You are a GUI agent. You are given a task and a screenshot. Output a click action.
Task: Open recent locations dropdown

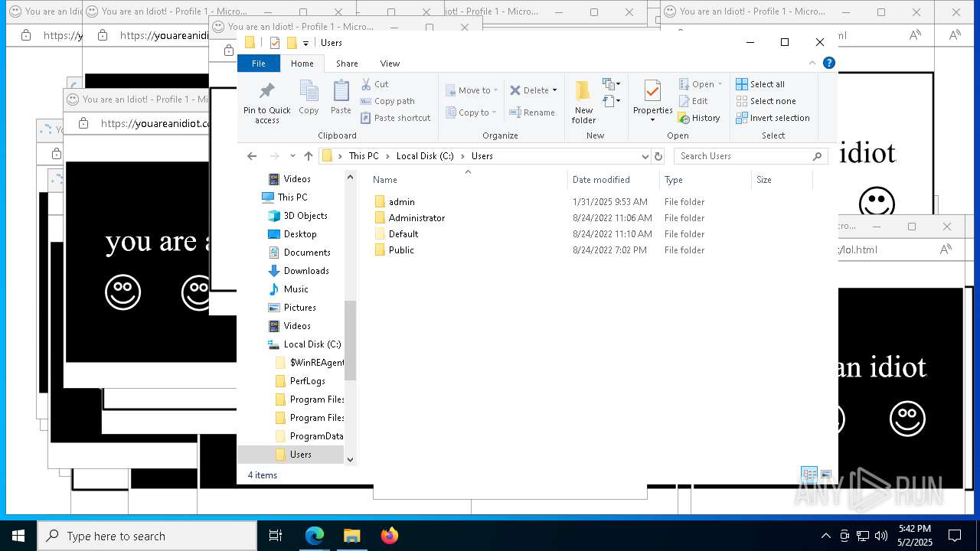click(x=292, y=156)
